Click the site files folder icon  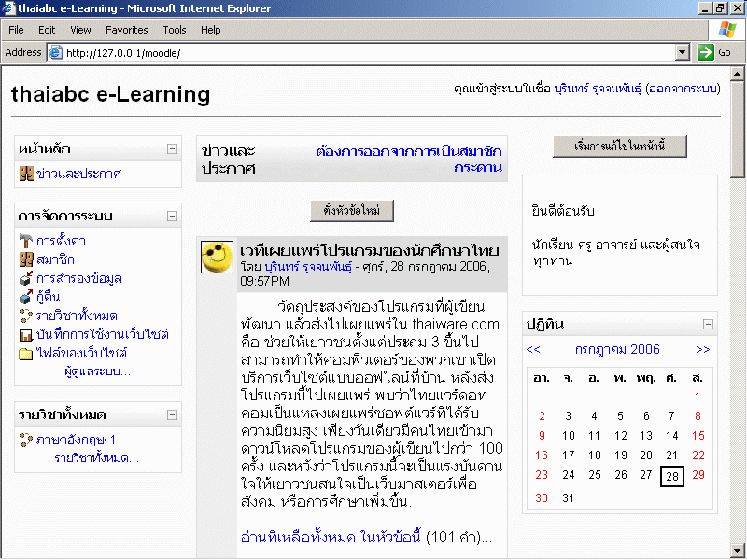coord(26,353)
